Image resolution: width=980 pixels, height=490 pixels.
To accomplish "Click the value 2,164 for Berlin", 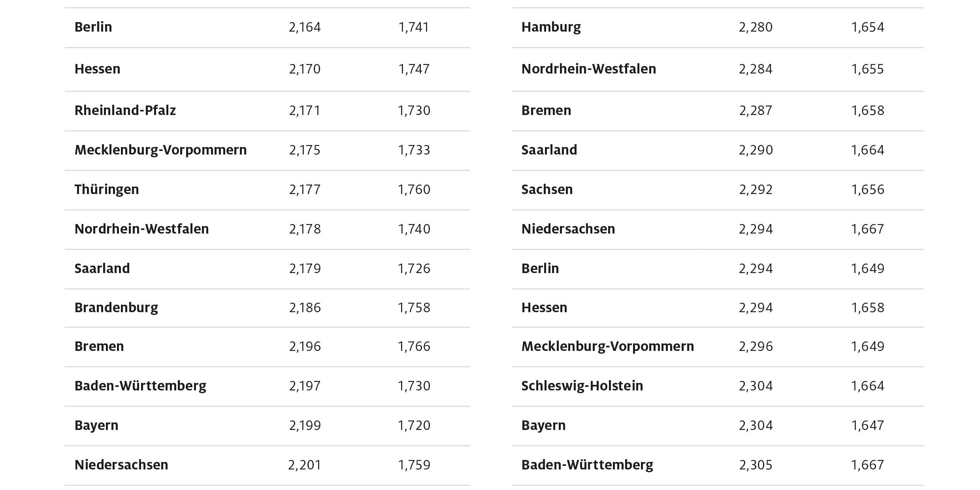I will click(305, 27).
